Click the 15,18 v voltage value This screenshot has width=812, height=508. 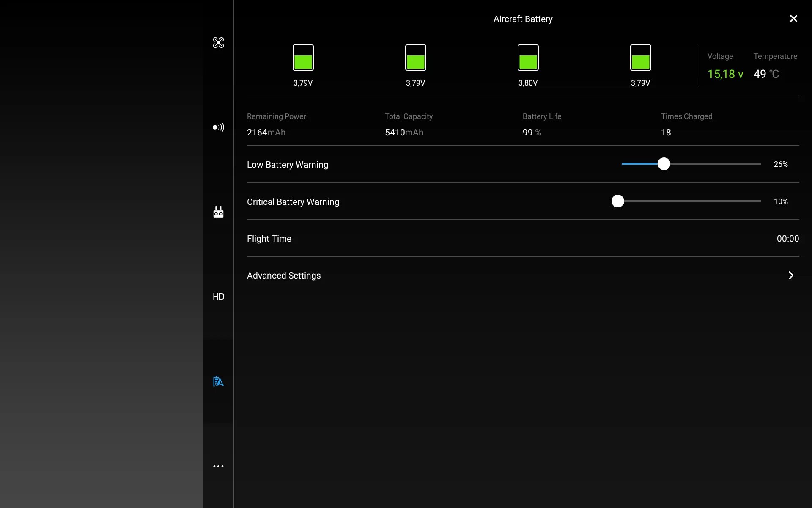725,74
